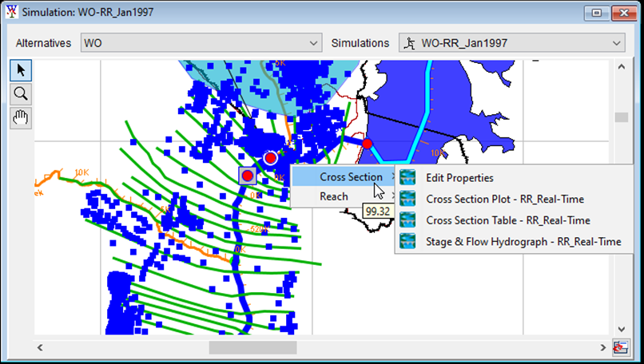Click the horizontal scrollbar left arrow

point(40,347)
